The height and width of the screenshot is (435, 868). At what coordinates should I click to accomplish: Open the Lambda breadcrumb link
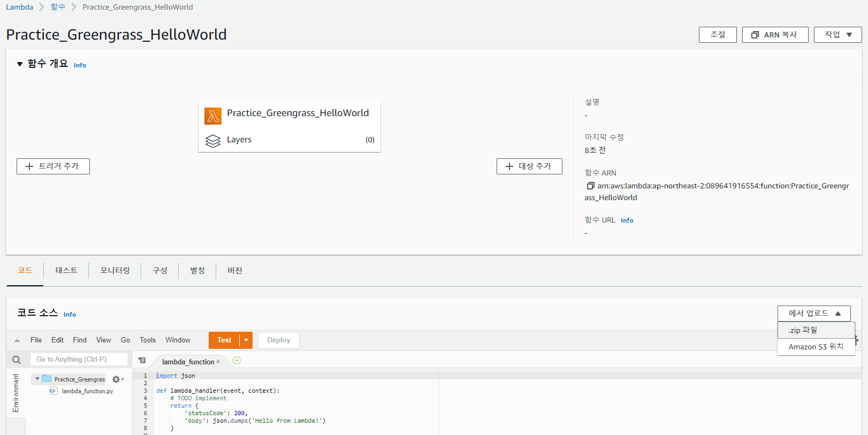tap(19, 7)
